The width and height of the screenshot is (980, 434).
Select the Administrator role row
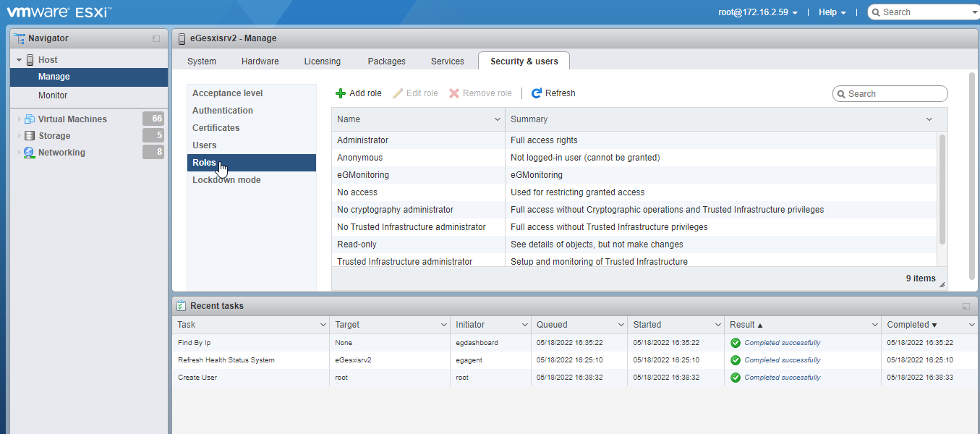[x=634, y=140]
